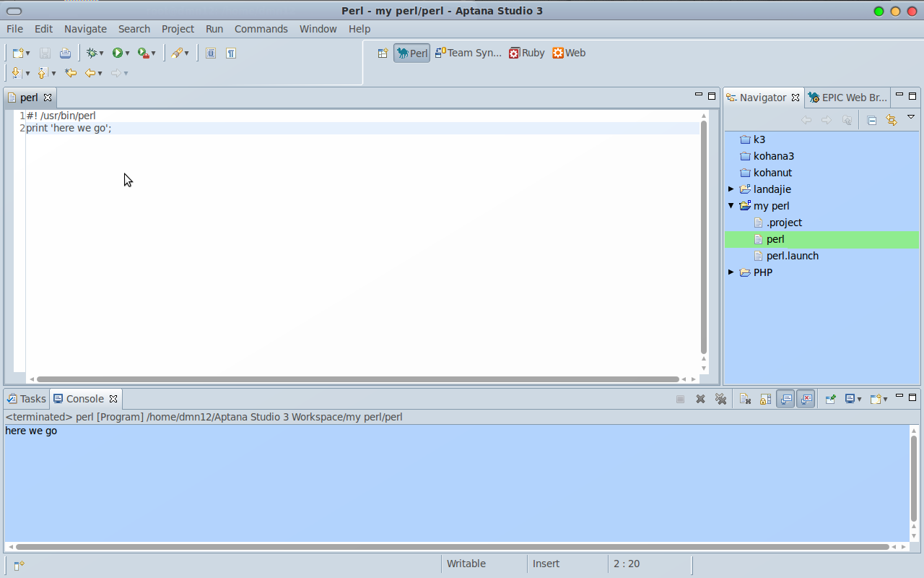Open the Edit menu
This screenshot has height=578, width=924.
coord(43,29)
